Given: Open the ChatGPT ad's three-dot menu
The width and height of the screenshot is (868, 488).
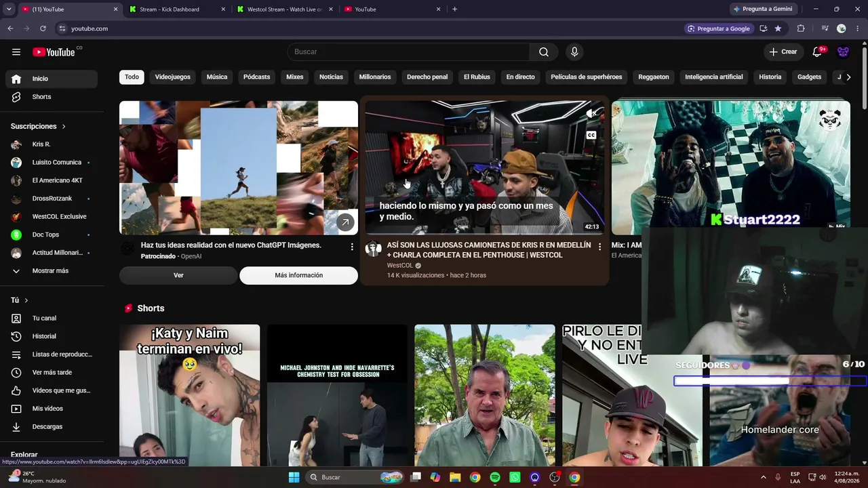Looking at the screenshot, I should [352, 247].
